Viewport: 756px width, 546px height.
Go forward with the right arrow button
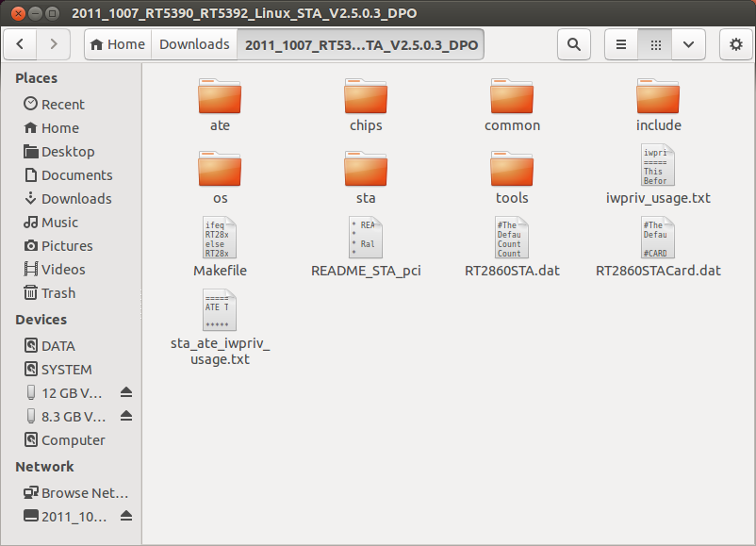[x=54, y=44]
